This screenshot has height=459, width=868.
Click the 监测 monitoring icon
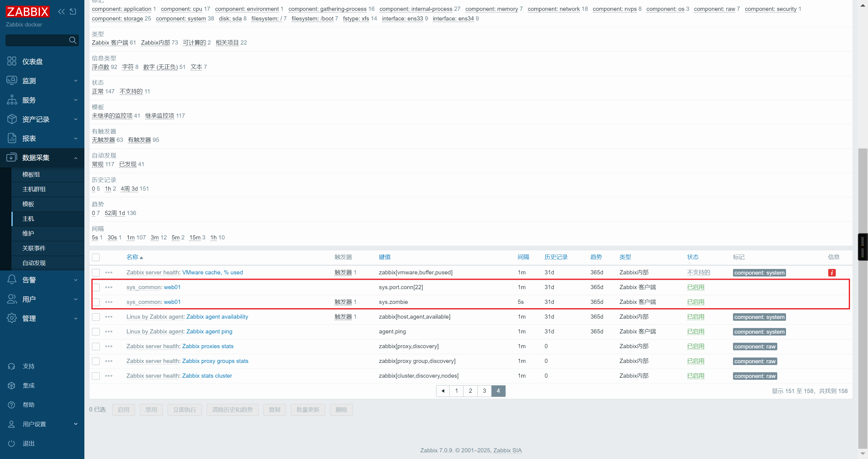[x=12, y=80]
